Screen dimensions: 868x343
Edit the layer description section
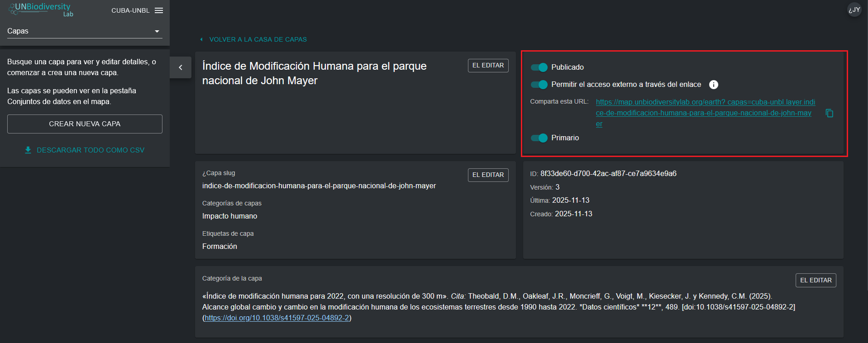click(x=816, y=280)
